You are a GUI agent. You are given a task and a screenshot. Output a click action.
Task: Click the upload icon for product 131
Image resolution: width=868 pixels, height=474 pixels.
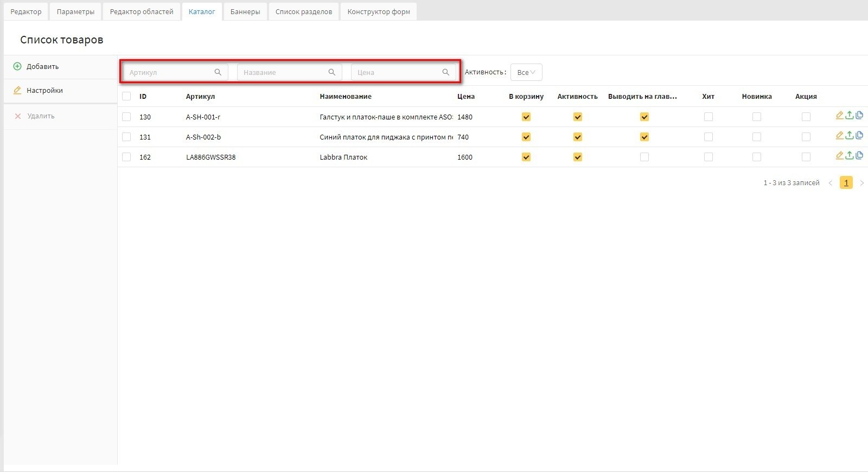pos(850,135)
